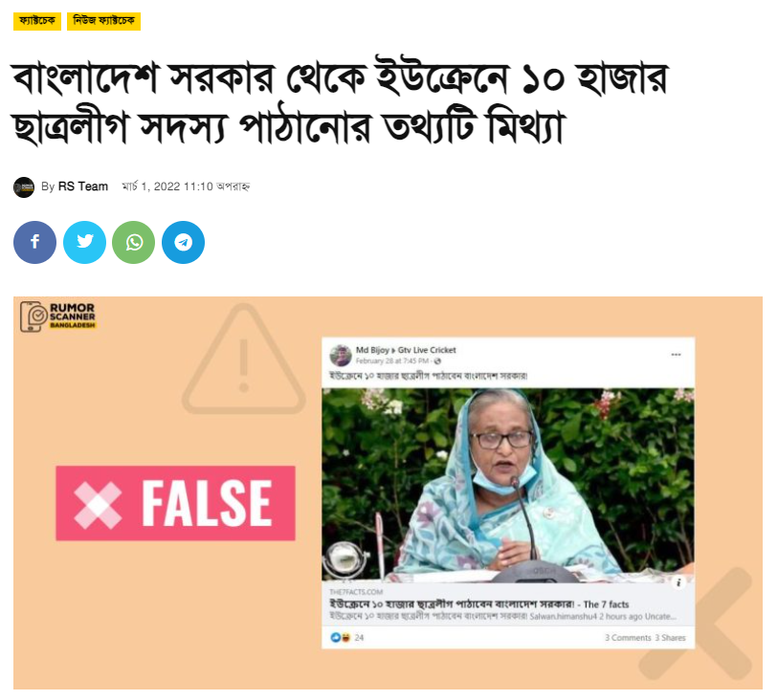
Task: Share article via WhatsApp icon
Action: pos(133,243)
